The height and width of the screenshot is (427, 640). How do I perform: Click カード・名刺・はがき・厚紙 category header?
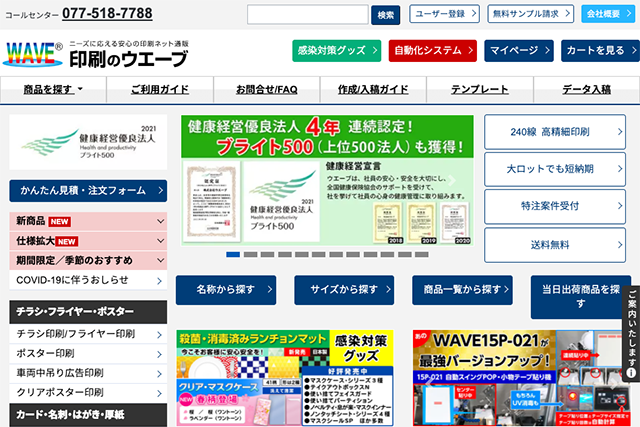pyautogui.click(x=88, y=415)
